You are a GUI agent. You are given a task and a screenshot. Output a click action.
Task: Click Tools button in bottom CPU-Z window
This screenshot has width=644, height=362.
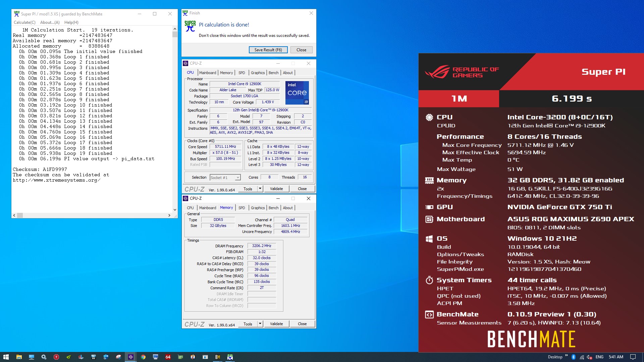248,324
